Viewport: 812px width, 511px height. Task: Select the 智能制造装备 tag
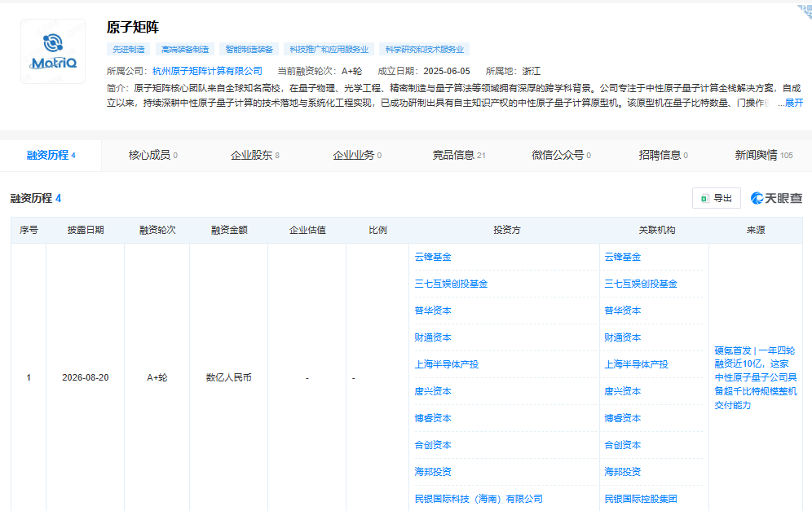pyautogui.click(x=249, y=49)
